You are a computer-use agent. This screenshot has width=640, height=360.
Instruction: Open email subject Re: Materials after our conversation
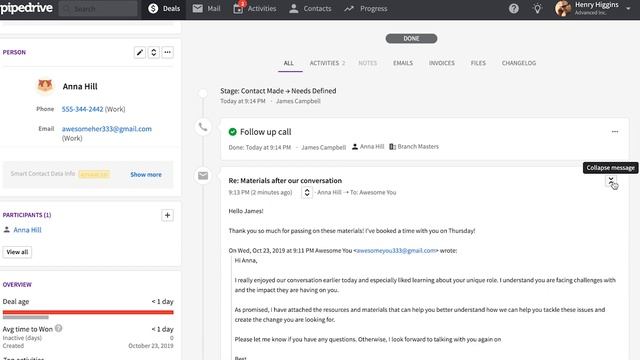[x=285, y=180]
